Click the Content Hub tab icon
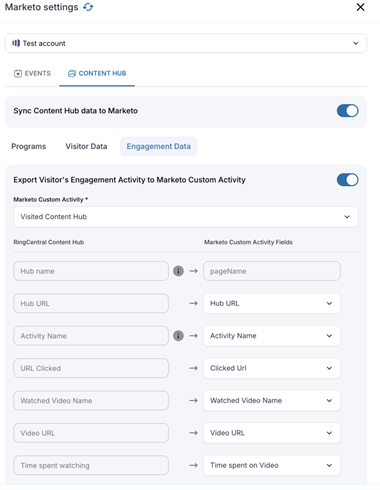 [x=72, y=73]
